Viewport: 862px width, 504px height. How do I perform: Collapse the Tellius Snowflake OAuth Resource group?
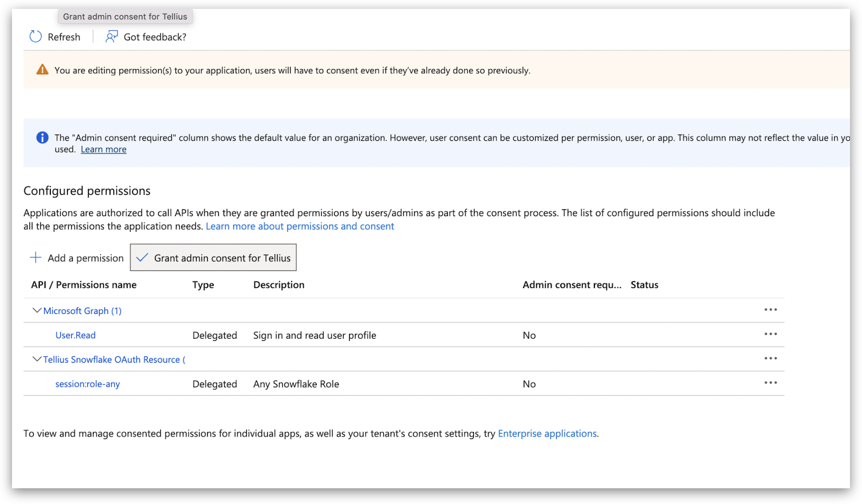point(37,359)
